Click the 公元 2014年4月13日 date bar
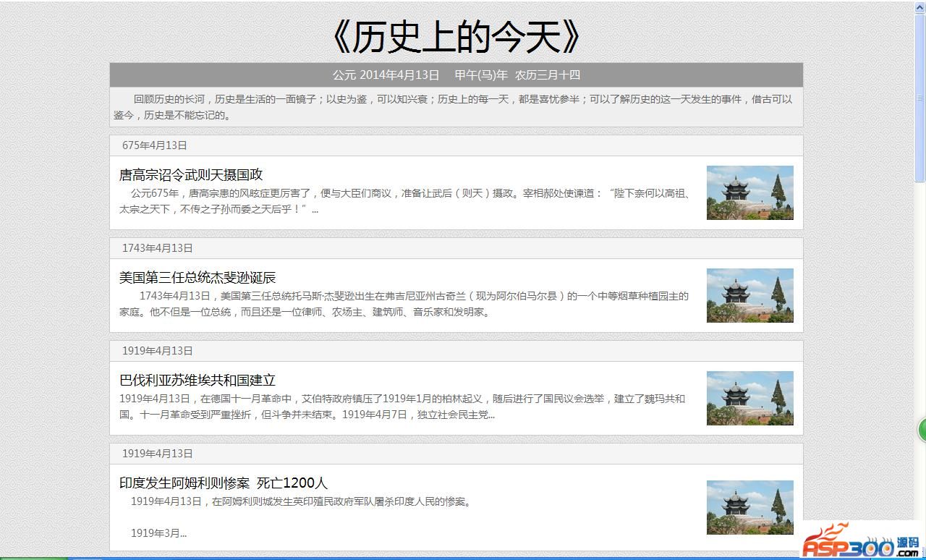The width and height of the screenshot is (926, 560). (456, 75)
